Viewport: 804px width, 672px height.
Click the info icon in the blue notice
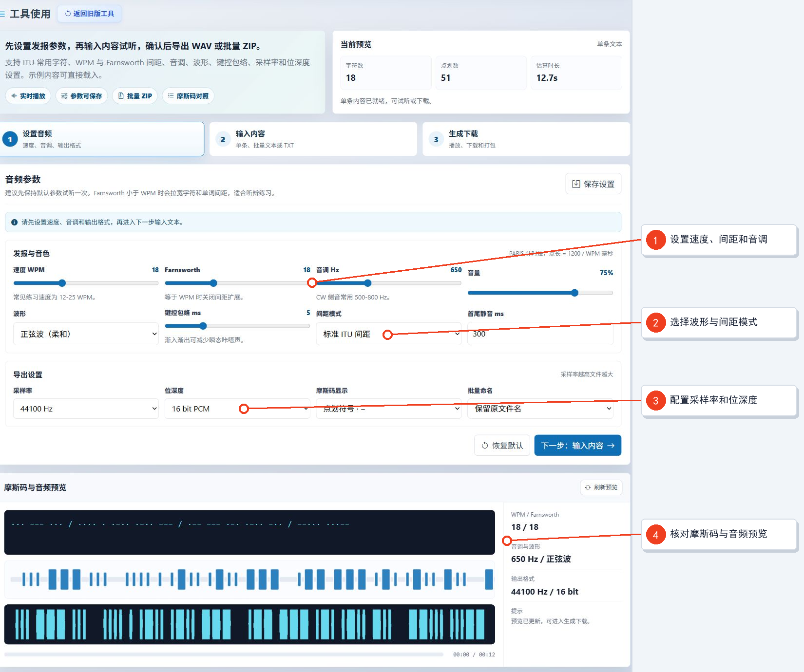tap(15, 222)
